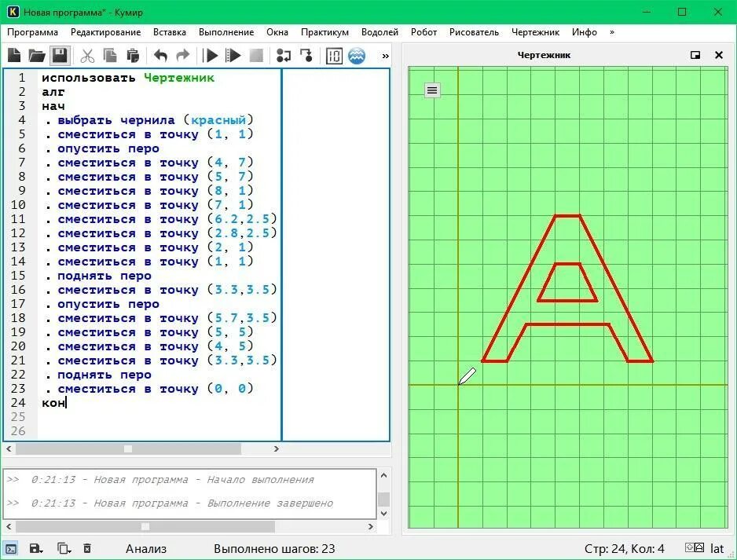Redo the undone edit
737x560 pixels.
pyautogui.click(x=183, y=56)
